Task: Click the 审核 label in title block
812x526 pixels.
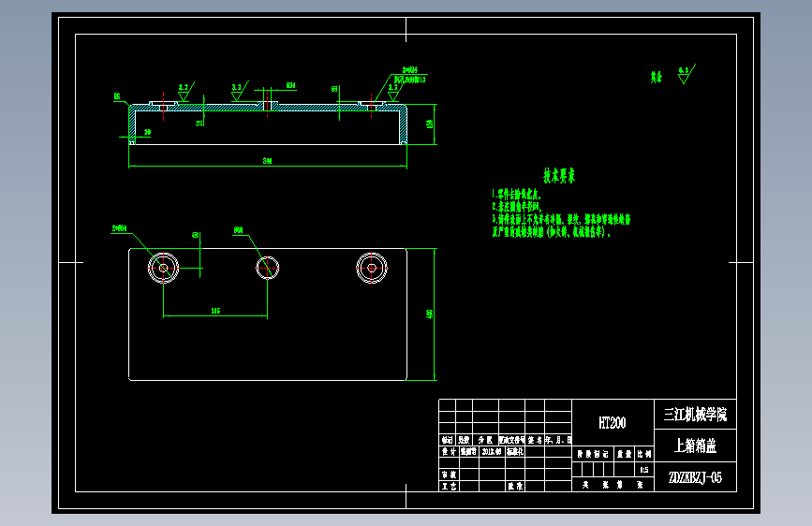Action: tap(449, 475)
